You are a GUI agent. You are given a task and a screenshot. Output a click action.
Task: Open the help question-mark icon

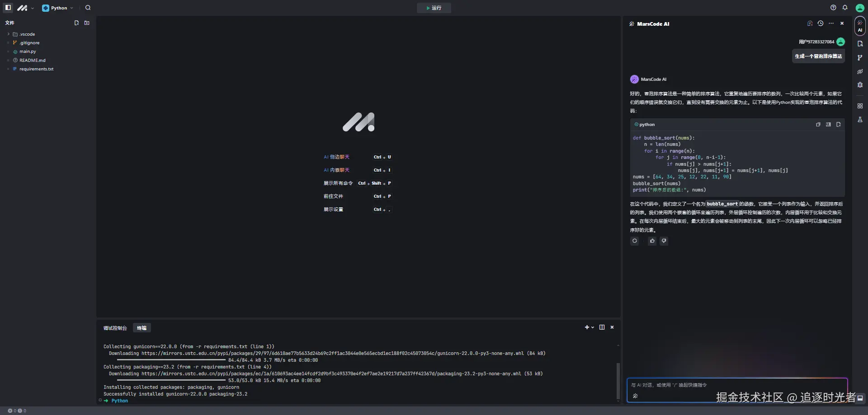(833, 8)
